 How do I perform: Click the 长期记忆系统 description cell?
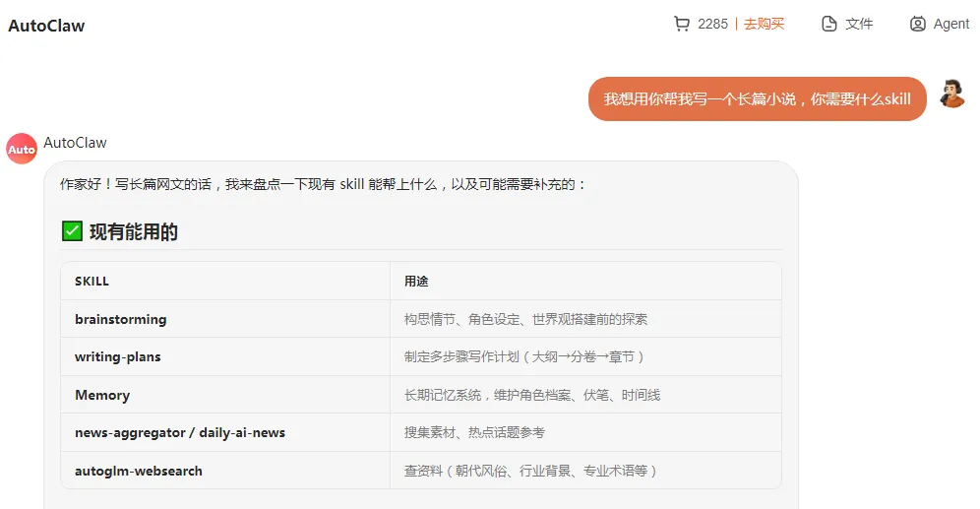coord(585,395)
